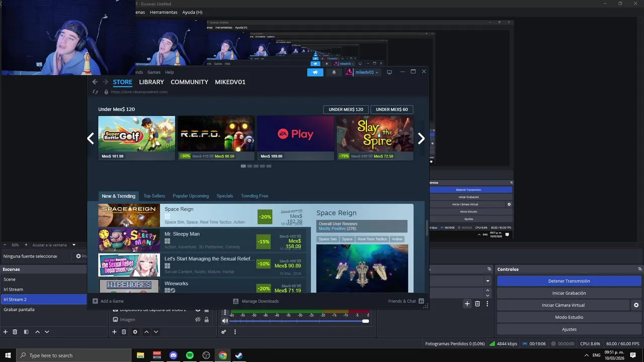
Task: Open the MIKEDV01 profile tab
Action: (230, 82)
